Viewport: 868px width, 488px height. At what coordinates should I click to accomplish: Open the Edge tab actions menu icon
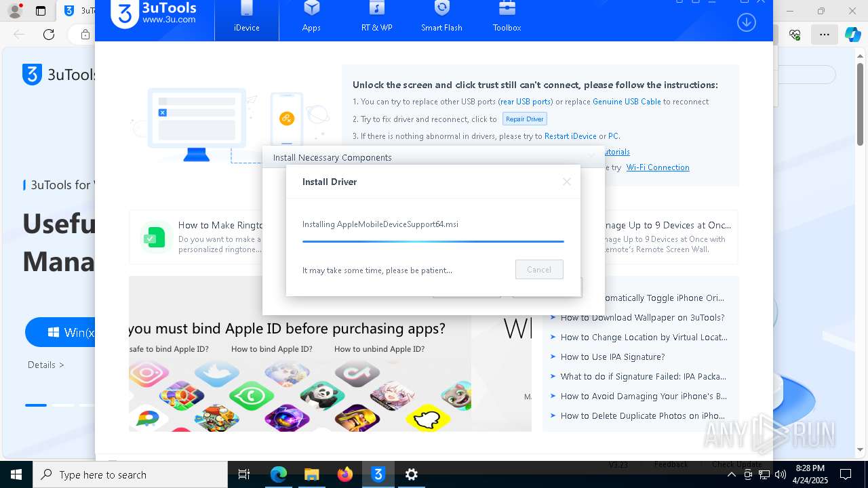click(x=41, y=11)
